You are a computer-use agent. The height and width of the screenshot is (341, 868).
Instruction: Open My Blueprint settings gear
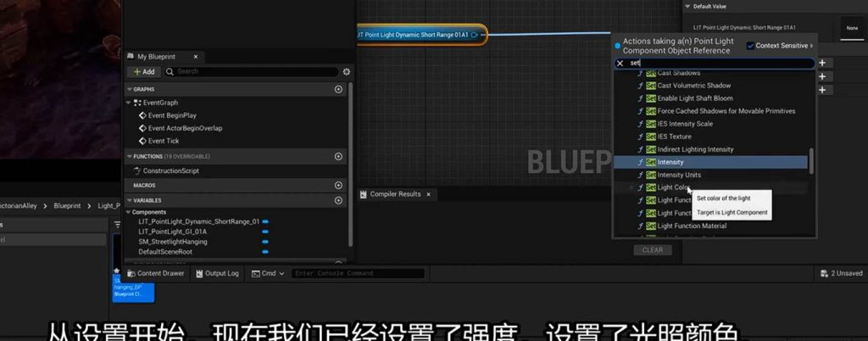[x=346, y=72]
